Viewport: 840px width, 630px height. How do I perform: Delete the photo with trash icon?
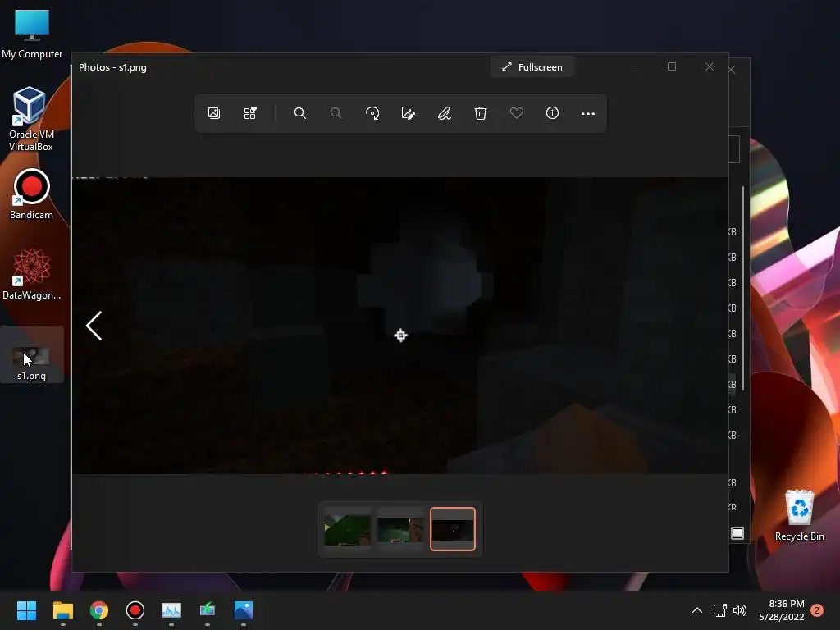[x=481, y=113]
